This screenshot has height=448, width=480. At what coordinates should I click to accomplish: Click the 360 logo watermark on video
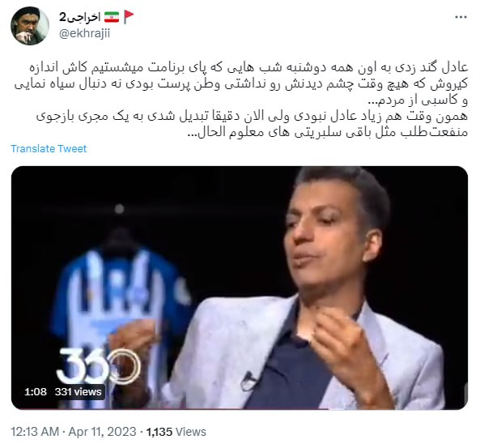pos(99,365)
